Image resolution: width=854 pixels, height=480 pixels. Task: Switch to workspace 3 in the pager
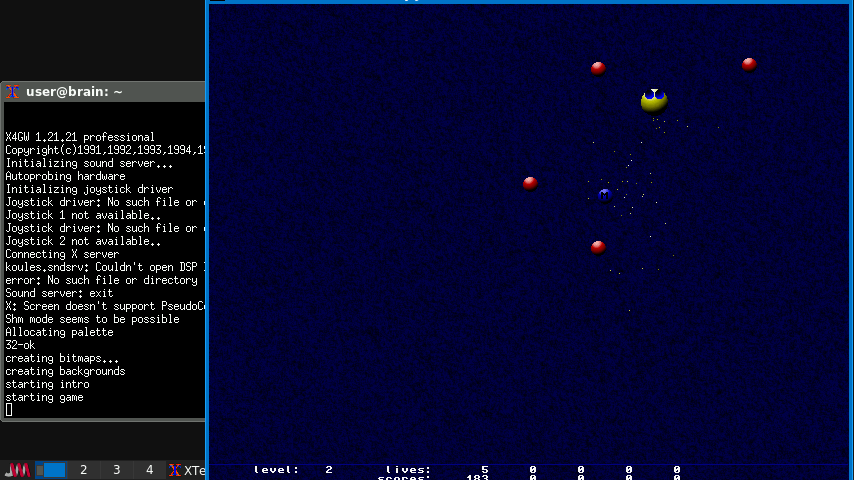click(116, 470)
